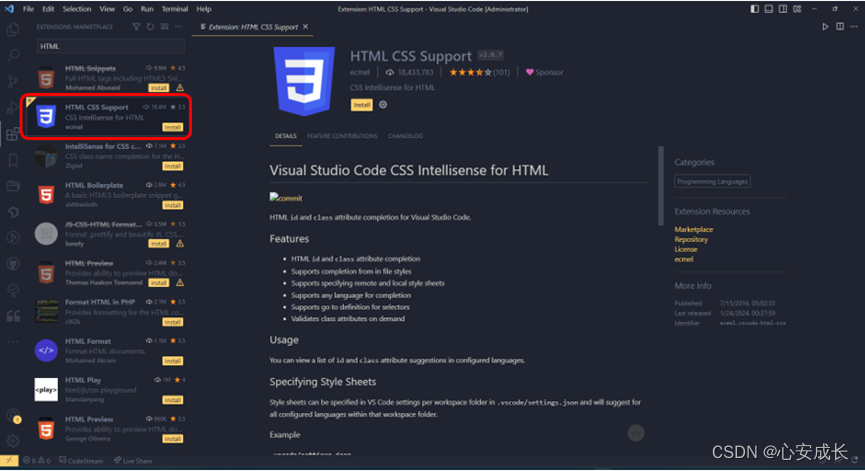The height and width of the screenshot is (471, 865).
Task: Open Customize Layout icon in the title bar
Action: [x=797, y=9]
